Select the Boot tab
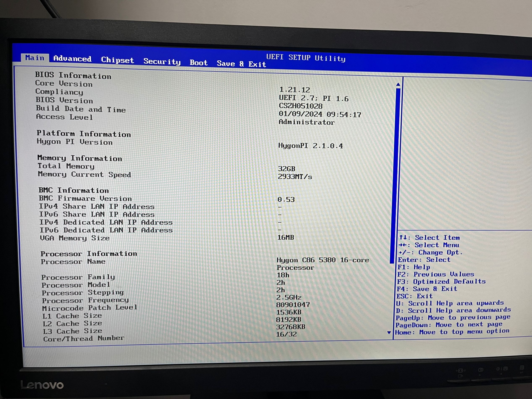The width and height of the screenshot is (532, 399). [x=198, y=63]
